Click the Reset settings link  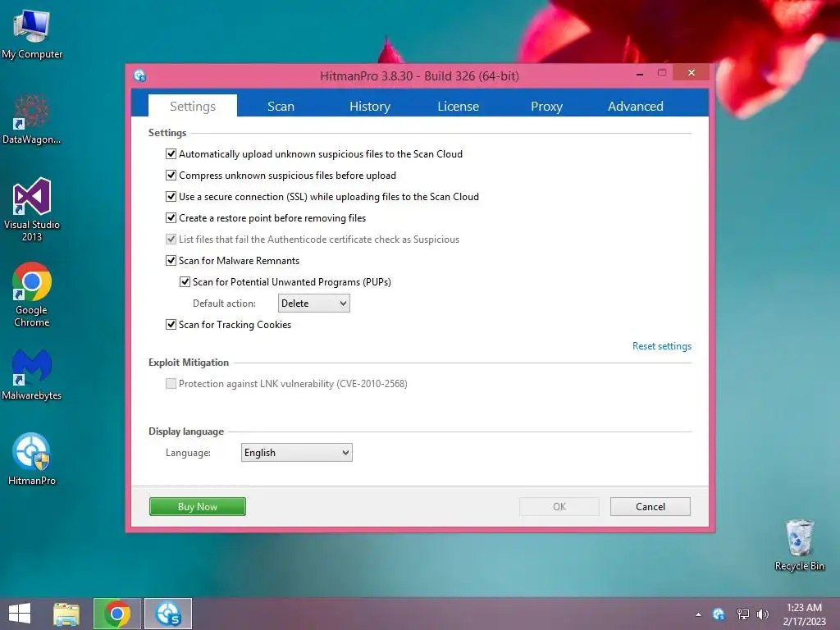point(662,346)
